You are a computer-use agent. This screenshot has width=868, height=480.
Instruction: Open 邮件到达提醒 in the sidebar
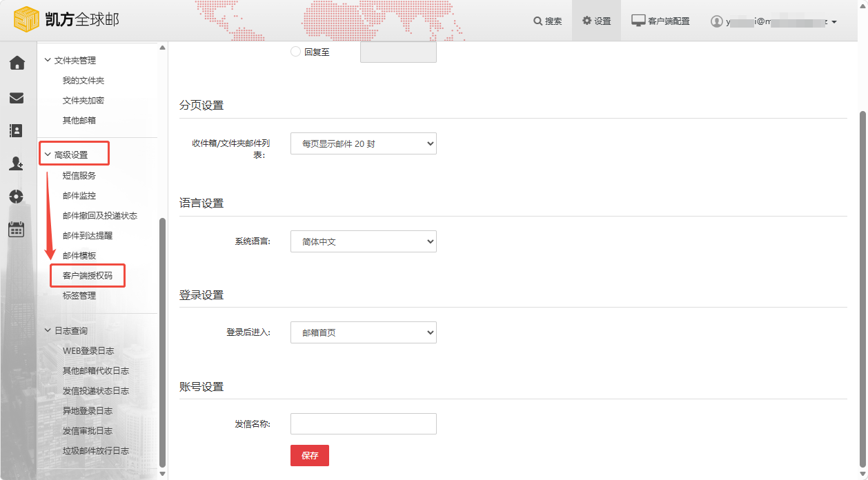pyautogui.click(x=88, y=236)
